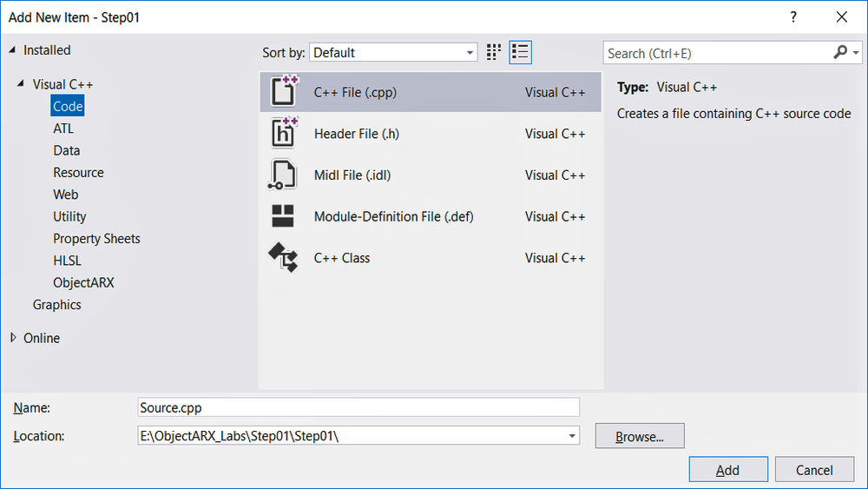Collapse the Installed tree node
This screenshot has width=868, height=489.
click(x=11, y=50)
